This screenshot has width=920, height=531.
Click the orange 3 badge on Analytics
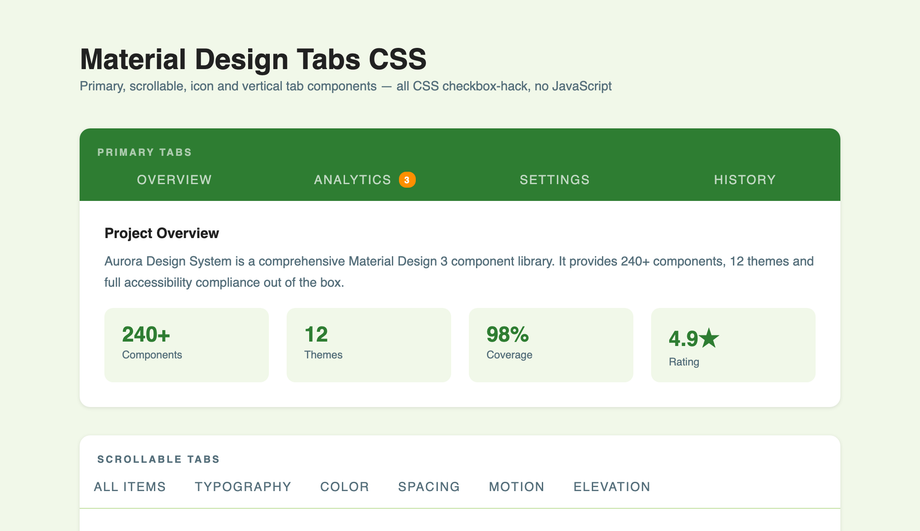407,180
